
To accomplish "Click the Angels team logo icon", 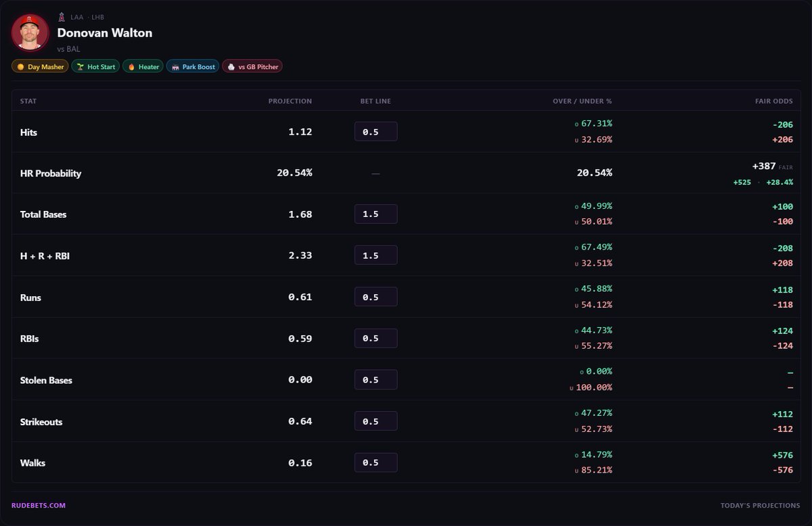I will coord(62,17).
